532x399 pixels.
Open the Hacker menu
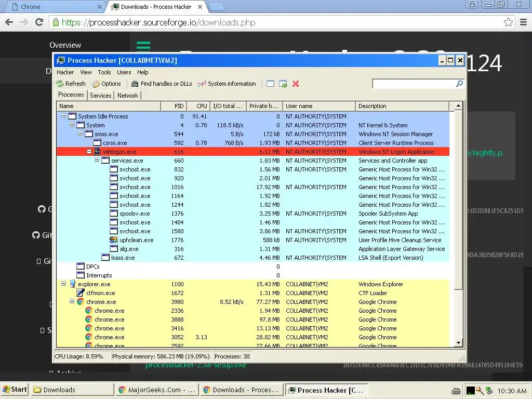(65, 72)
